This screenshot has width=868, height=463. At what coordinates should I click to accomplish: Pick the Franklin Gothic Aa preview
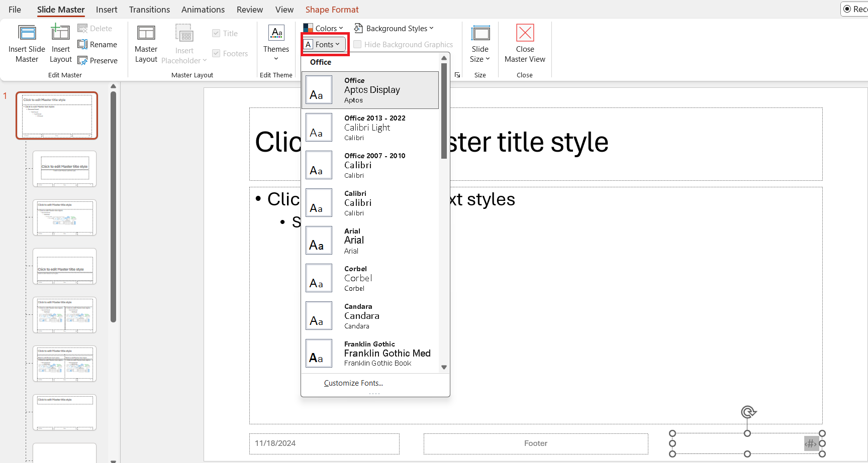(x=319, y=354)
